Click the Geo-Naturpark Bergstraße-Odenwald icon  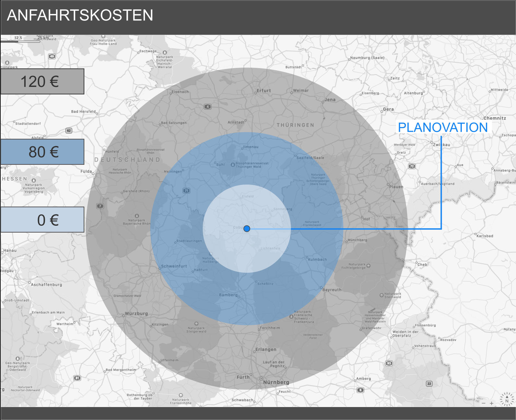[x=18, y=359]
